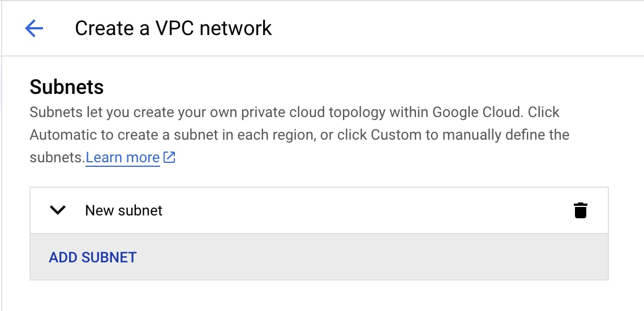
Task: Go back using the blue arrow
Action: (34, 28)
